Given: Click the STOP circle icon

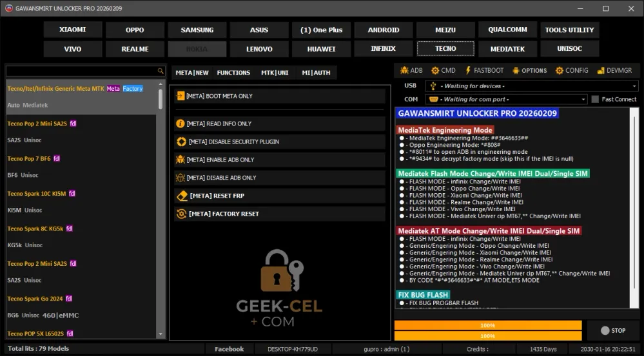Looking at the screenshot, I should click(x=605, y=331).
